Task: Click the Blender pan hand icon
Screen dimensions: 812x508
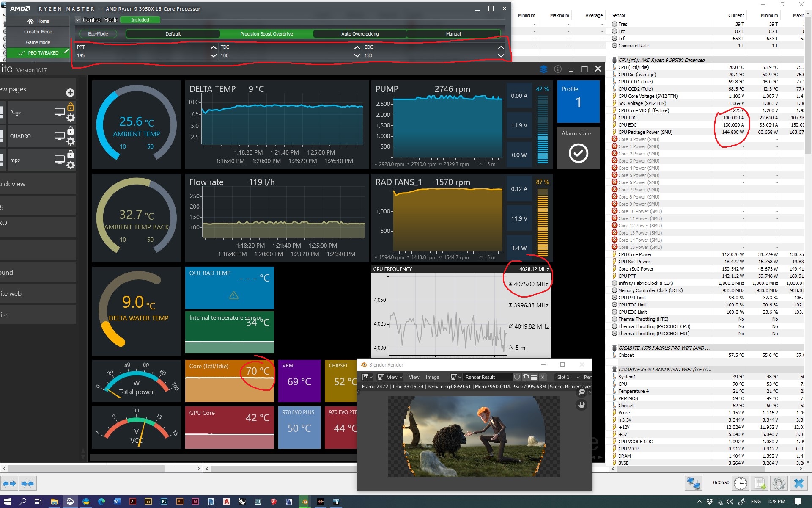Action: tap(582, 405)
